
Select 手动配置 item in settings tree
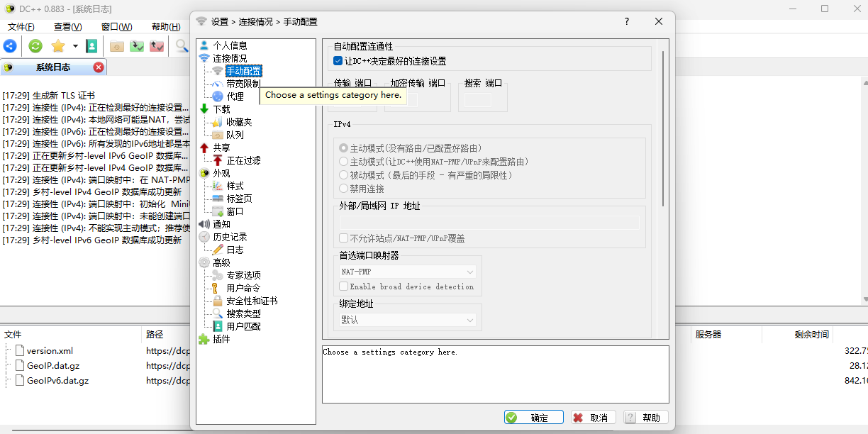[x=243, y=71]
